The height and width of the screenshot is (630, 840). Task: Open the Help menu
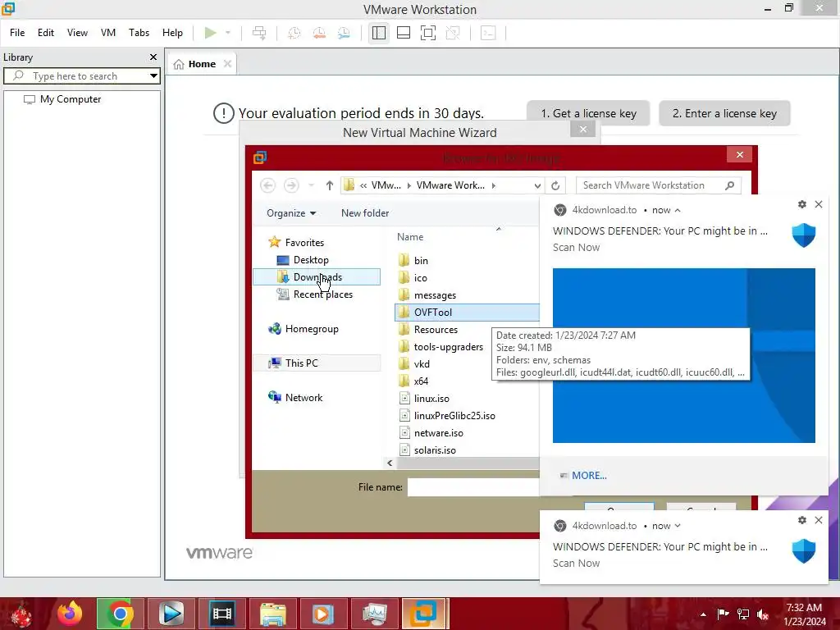point(172,33)
